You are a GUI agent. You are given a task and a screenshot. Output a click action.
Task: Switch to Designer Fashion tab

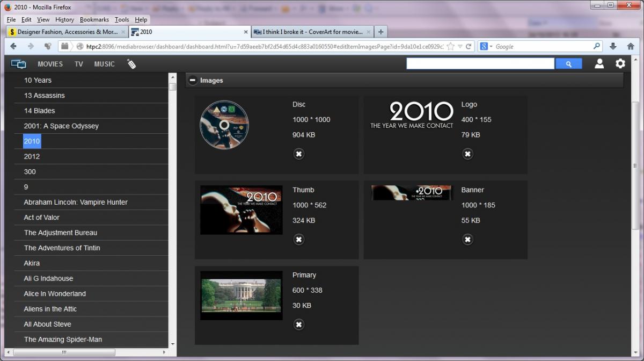67,32
